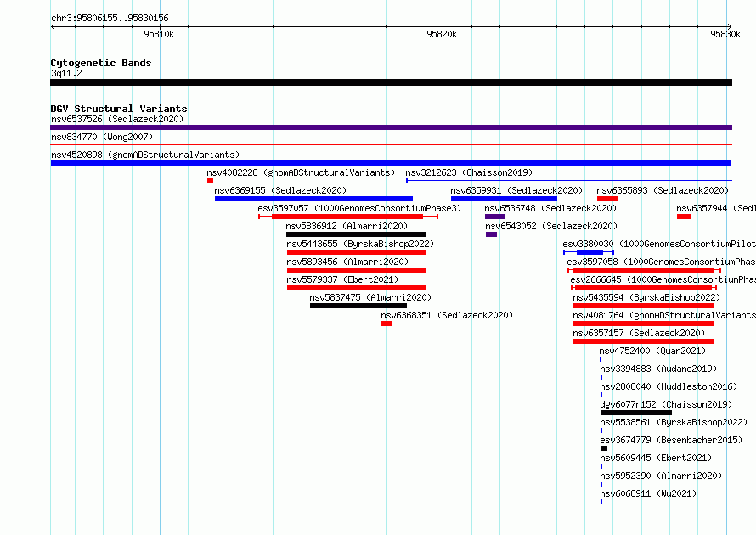Open nsv5443655 (ByrskaBishop2022) label

(x=360, y=244)
